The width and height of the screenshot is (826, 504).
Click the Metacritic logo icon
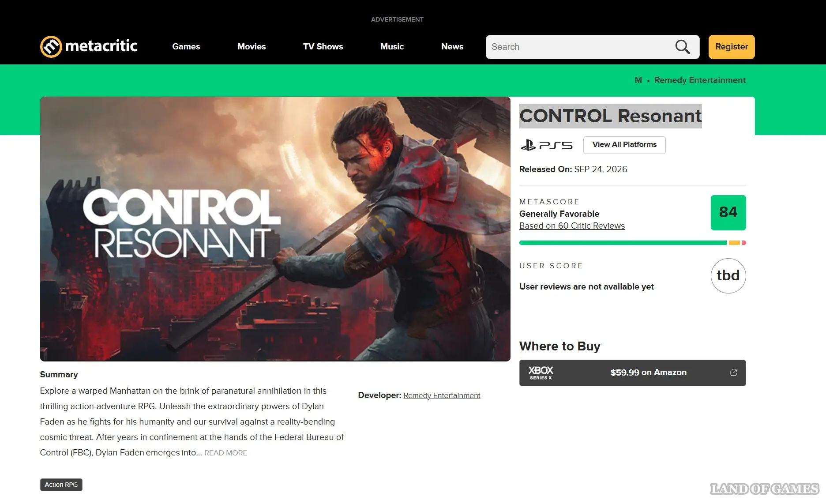pos(51,47)
